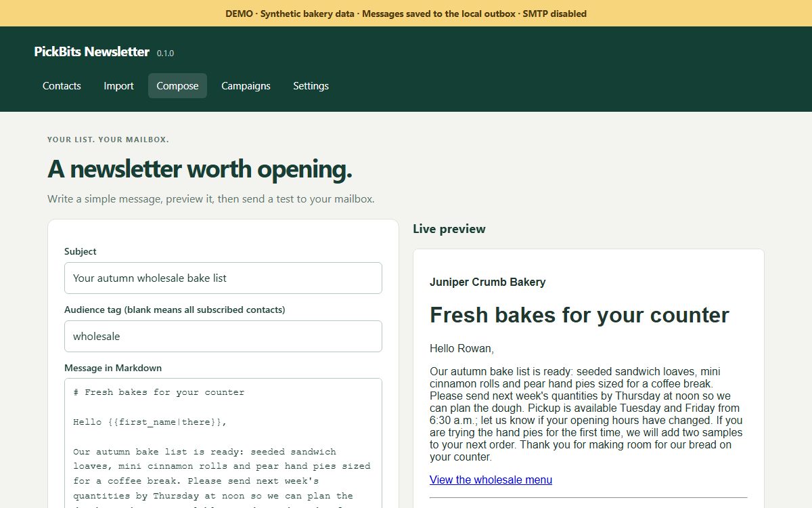
Task: Click the Hello Rowan, greeting in preview
Action: [x=461, y=349]
